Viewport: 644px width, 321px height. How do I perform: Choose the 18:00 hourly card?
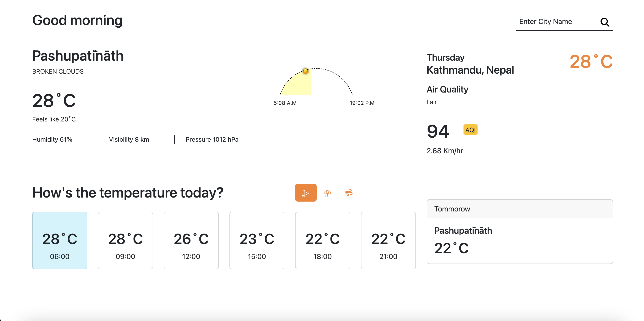pos(322,240)
